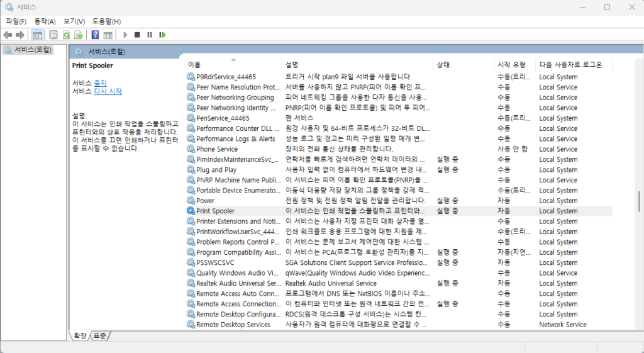644x353 pixels.
Task: Select PNRP Machine Name Publi... row
Action: [x=398, y=180]
